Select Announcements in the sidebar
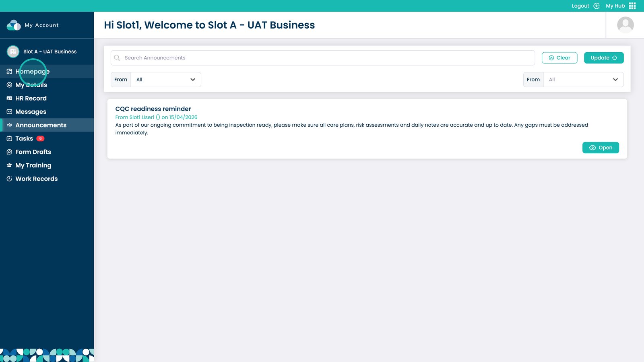The width and height of the screenshot is (644, 362). coord(47,125)
